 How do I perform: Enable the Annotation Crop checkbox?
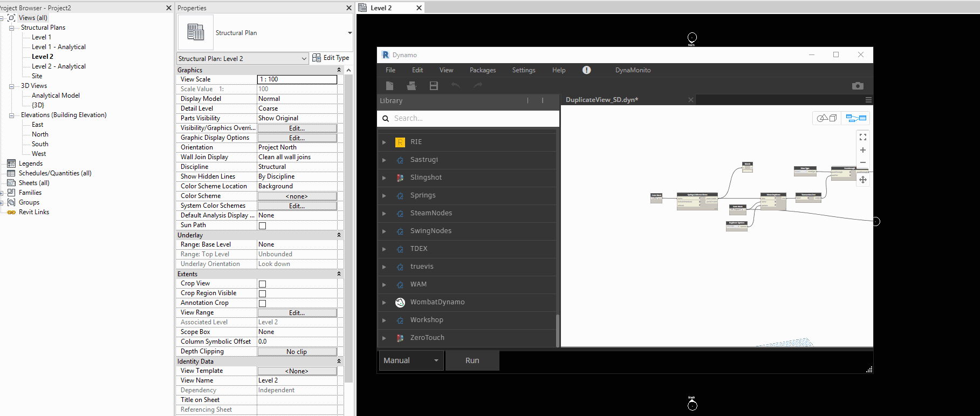(262, 303)
